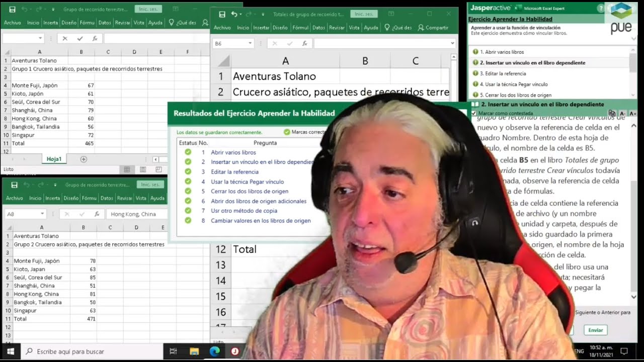Select step 3. Editar la referencia in list
Screen dimensions: 644x362
[503, 73]
